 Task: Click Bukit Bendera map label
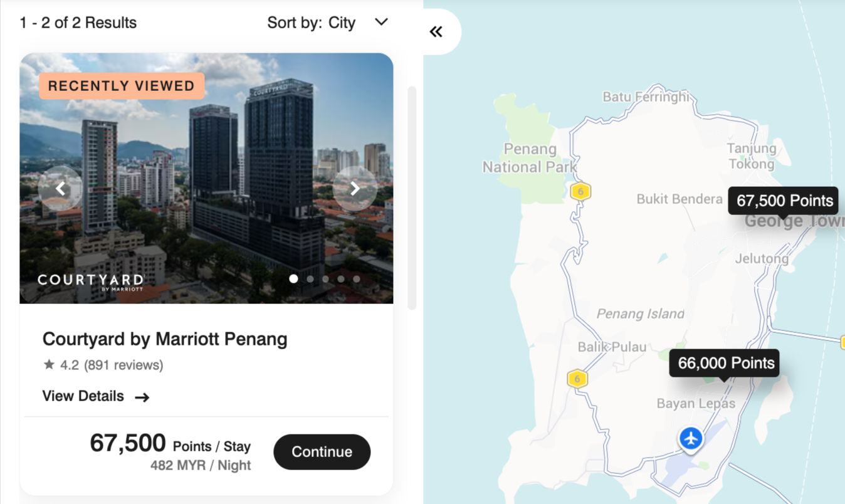pos(680,199)
